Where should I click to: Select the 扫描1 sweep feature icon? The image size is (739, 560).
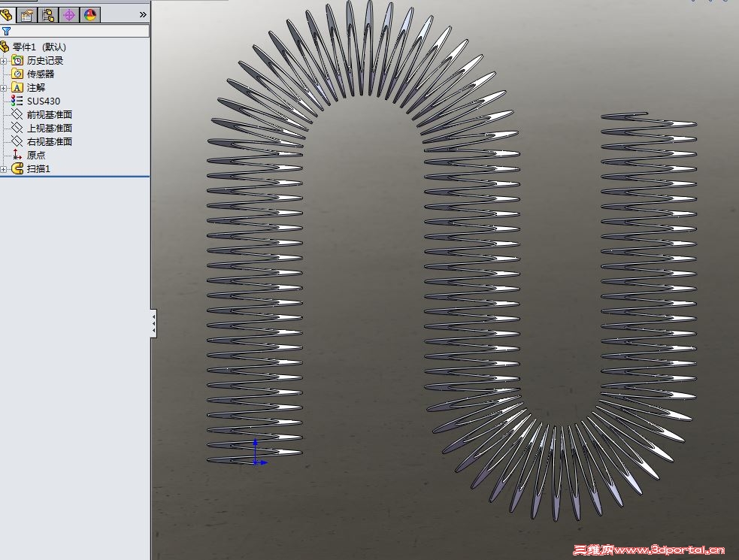(17, 168)
